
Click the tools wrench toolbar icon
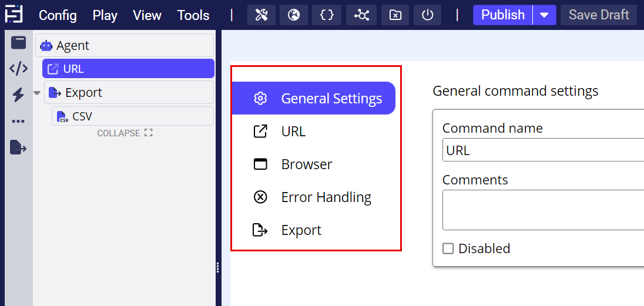tap(261, 15)
